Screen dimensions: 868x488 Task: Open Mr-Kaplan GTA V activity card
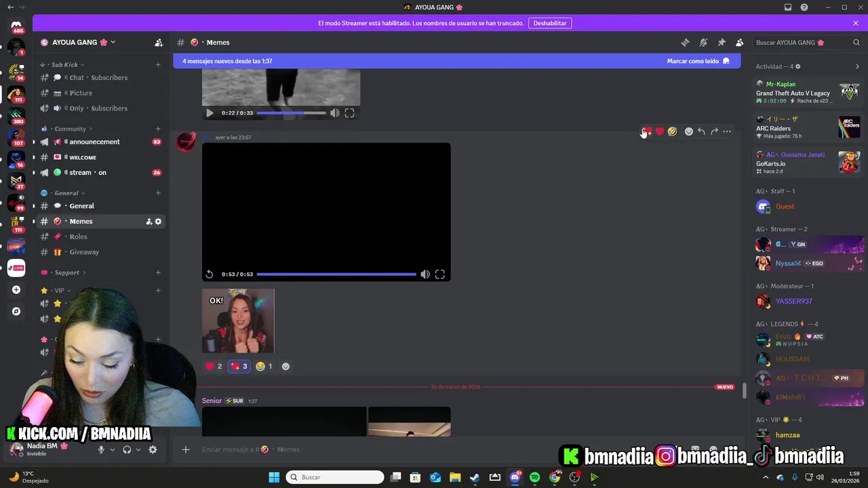pos(808,92)
